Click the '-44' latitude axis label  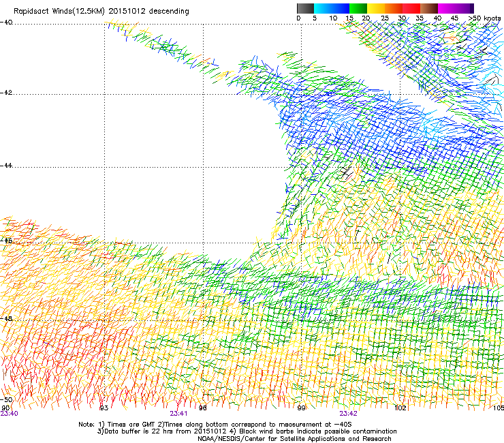tap(6, 166)
